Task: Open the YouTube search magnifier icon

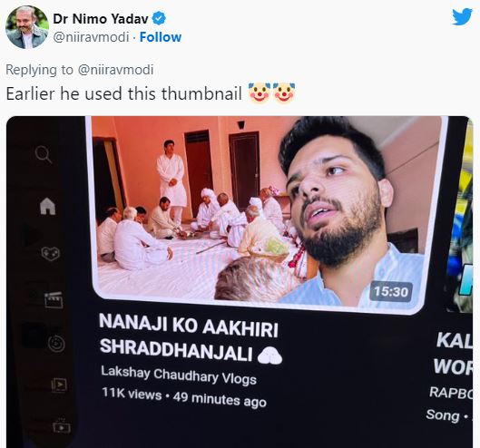Action: pos(44,154)
